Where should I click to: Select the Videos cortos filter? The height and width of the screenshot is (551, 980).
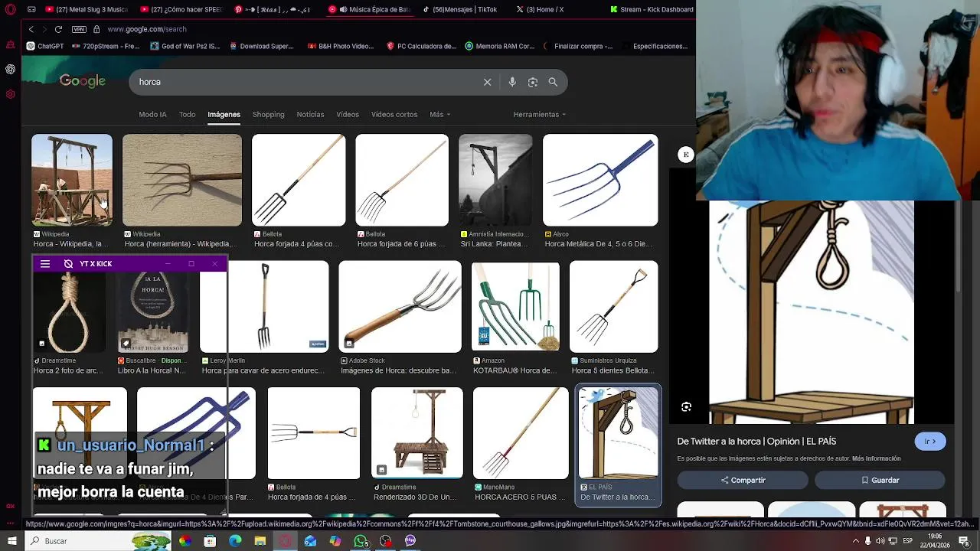click(394, 114)
